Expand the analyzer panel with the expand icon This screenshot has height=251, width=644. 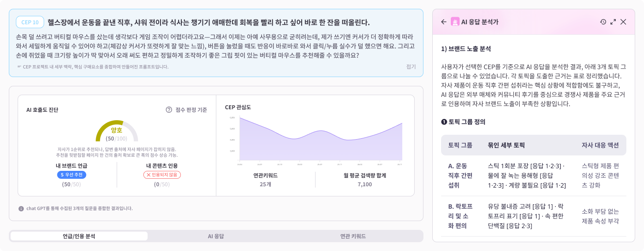tap(613, 22)
